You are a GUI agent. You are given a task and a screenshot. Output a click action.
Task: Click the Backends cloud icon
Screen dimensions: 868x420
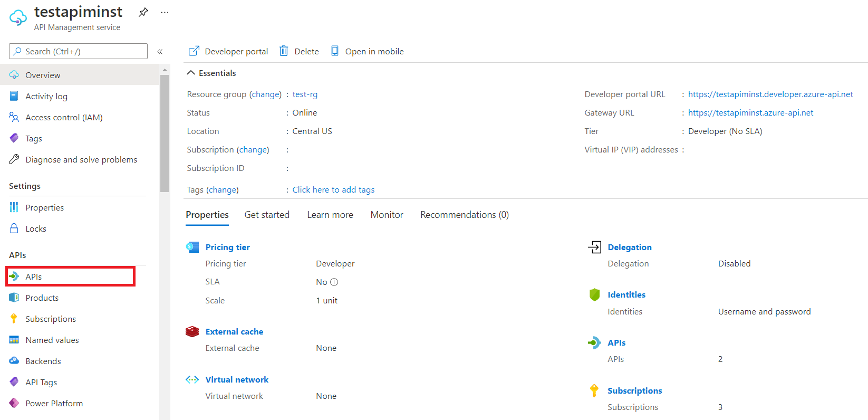pos(14,361)
